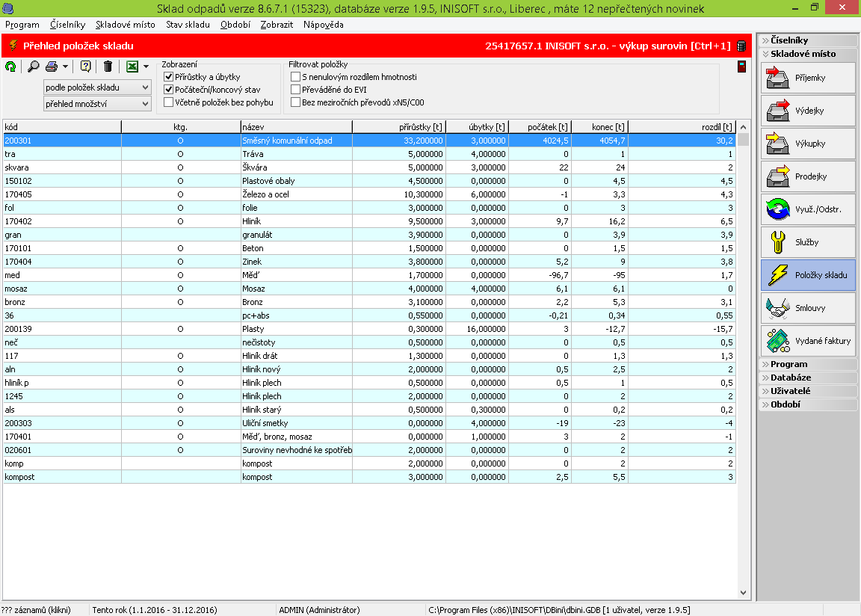Image resolution: width=861 pixels, height=616 pixels.
Task: Open the print options dropdown arrow
Action: (x=65, y=67)
